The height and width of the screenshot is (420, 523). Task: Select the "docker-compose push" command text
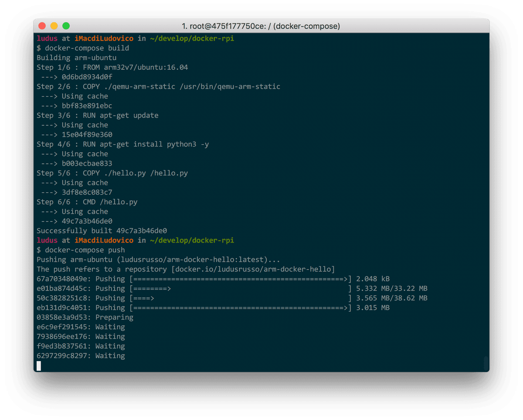point(85,249)
